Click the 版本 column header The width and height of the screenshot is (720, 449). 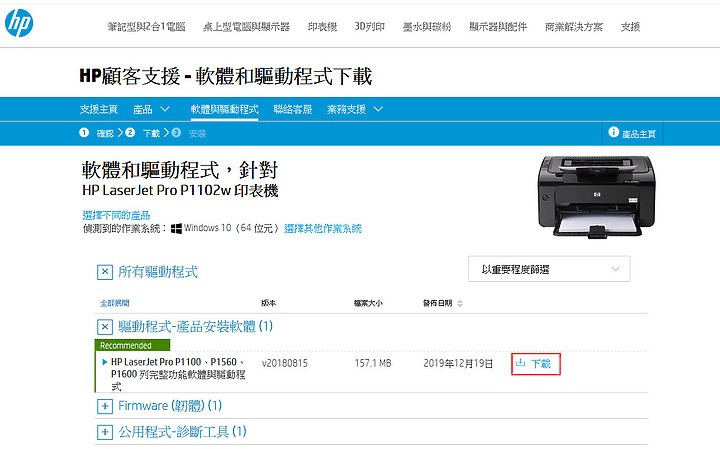pos(269,303)
